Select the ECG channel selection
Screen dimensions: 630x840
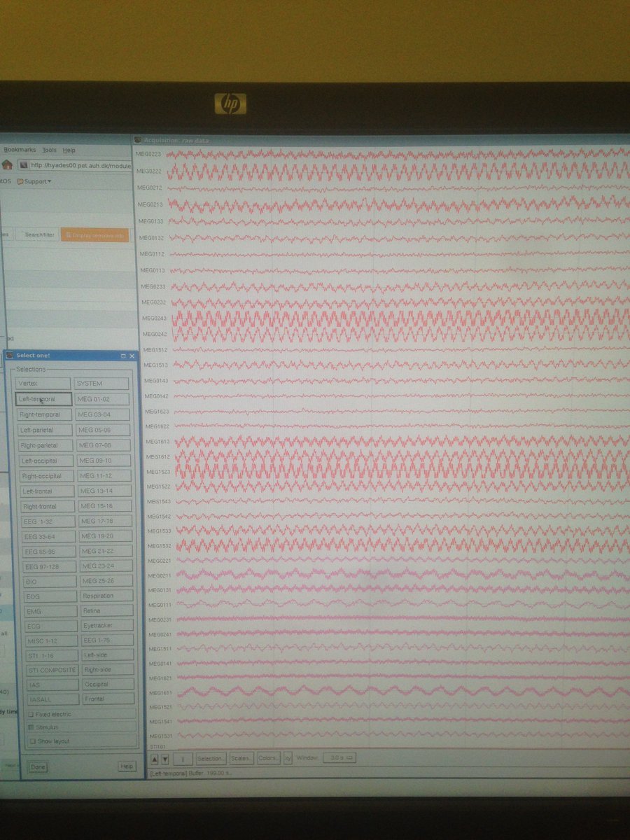pyautogui.click(x=51, y=626)
